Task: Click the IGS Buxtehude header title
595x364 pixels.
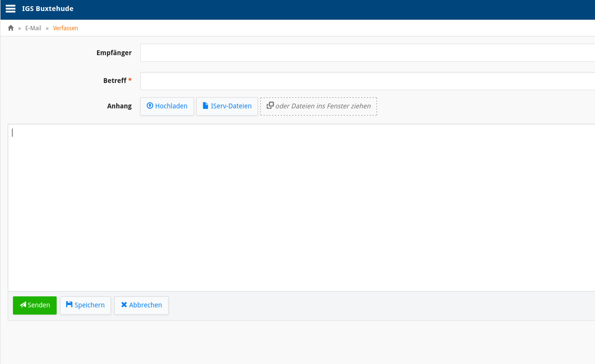Action: (x=48, y=9)
